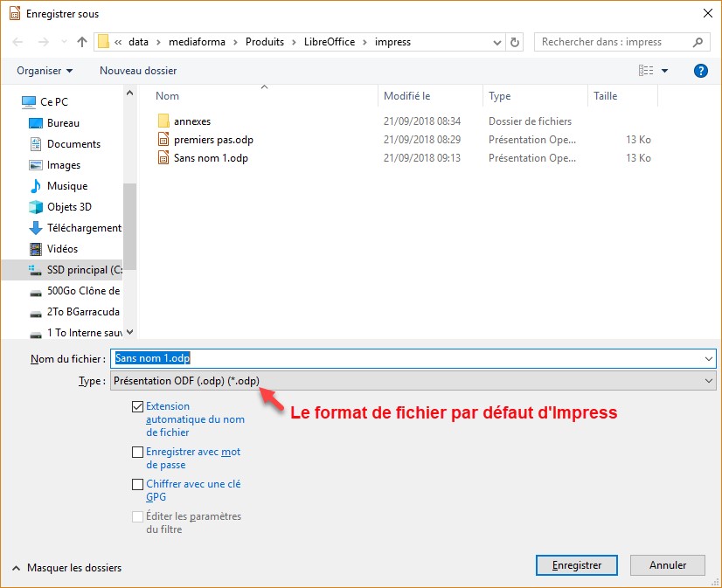
Task: Open the Organiser menu
Action: pos(45,71)
